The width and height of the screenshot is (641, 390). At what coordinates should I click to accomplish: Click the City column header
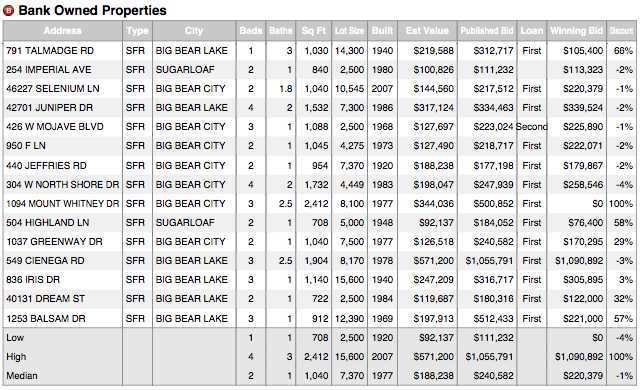(194, 31)
